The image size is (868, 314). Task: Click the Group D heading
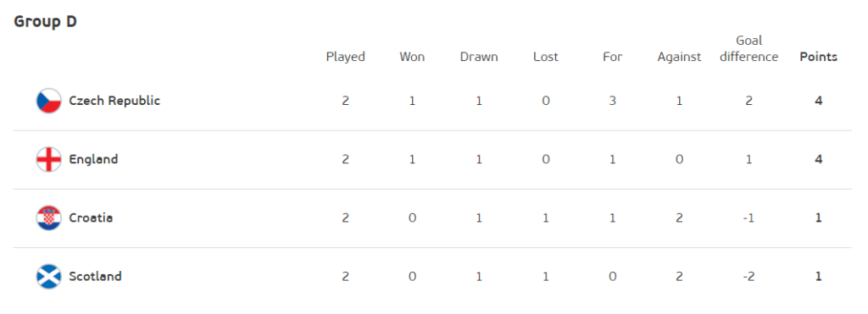[x=46, y=21]
